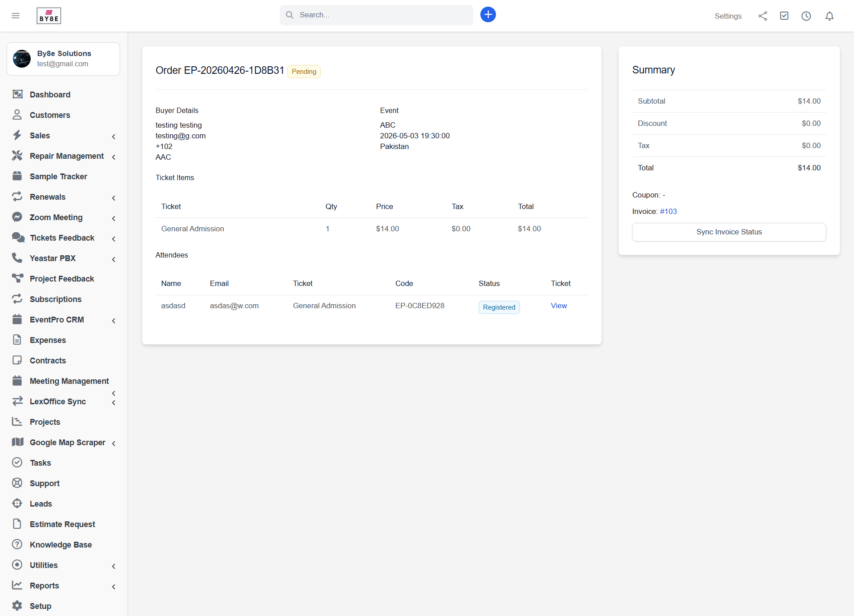The width and height of the screenshot is (854, 616).
Task: Open the Customers menu item
Action: point(50,115)
